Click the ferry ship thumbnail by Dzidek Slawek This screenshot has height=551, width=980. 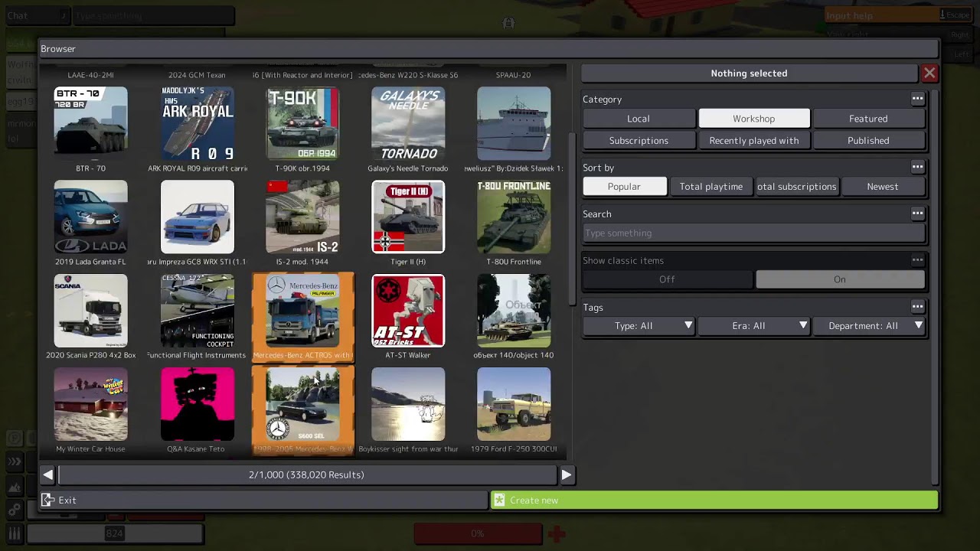coord(514,123)
